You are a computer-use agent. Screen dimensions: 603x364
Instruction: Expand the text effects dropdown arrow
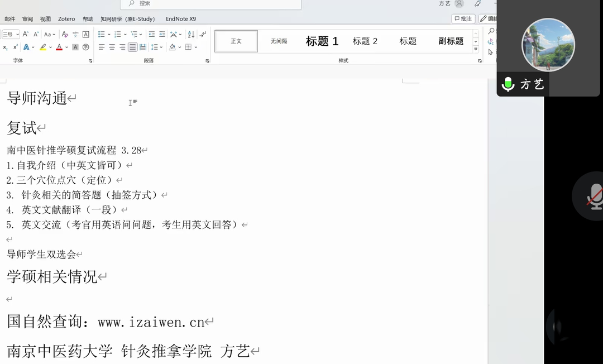33,47
